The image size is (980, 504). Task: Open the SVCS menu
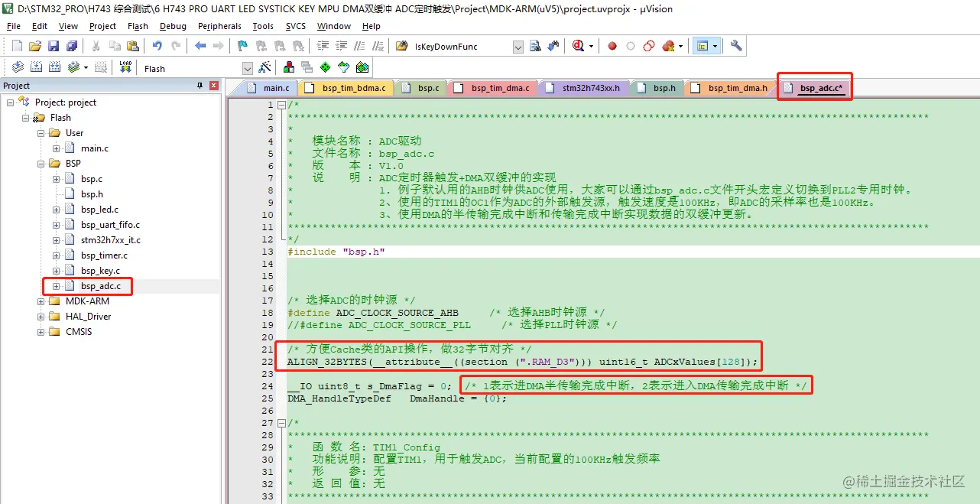pyautogui.click(x=296, y=26)
